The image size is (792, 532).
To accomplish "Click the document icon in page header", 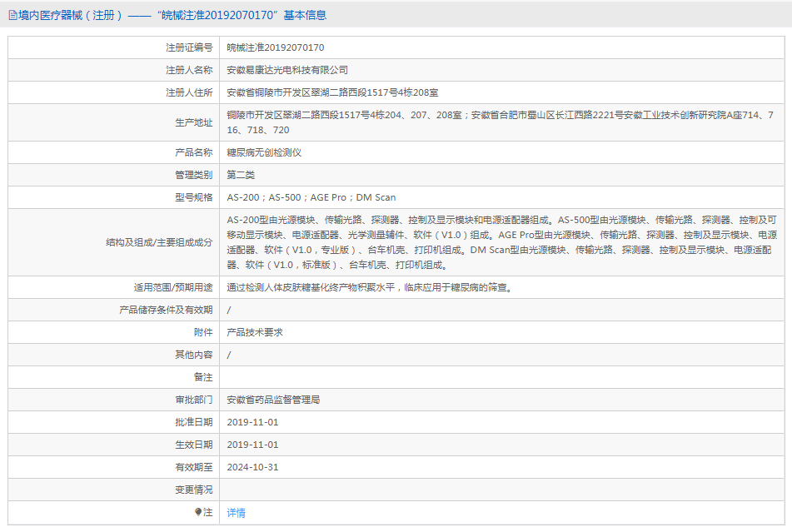I will pyautogui.click(x=12, y=15).
